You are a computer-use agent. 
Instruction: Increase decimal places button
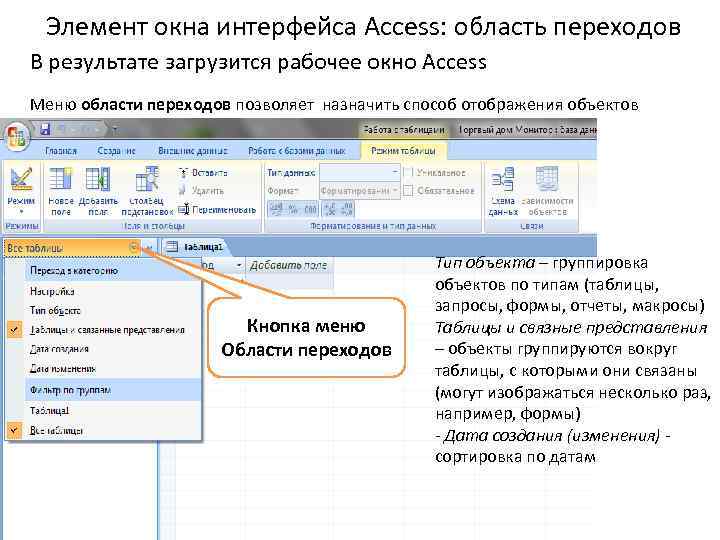point(330,209)
